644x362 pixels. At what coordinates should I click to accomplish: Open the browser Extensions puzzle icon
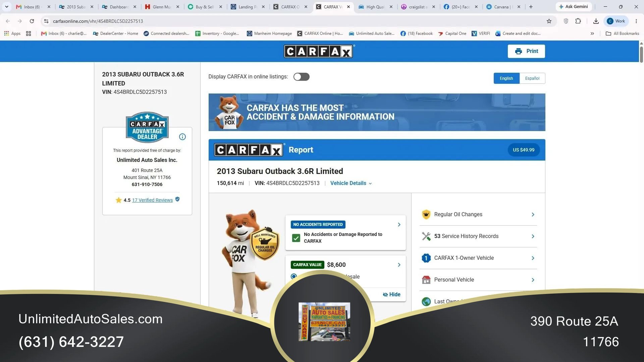pos(578,21)
